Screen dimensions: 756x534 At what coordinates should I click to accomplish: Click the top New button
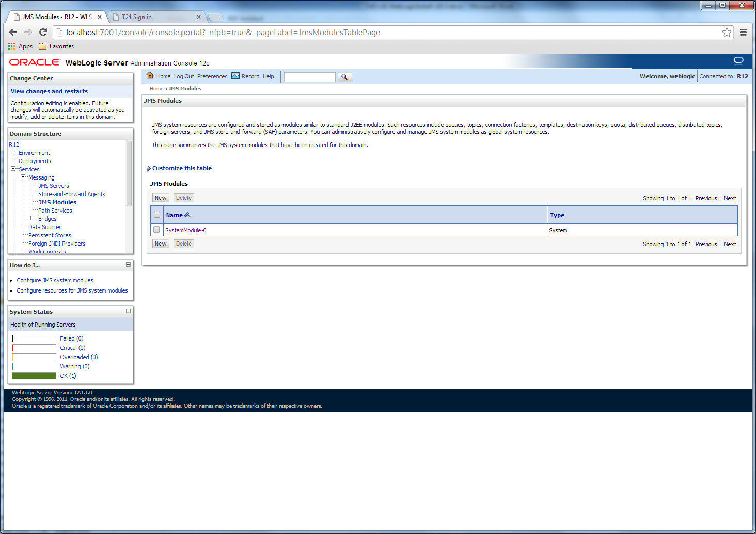[161, 198]
